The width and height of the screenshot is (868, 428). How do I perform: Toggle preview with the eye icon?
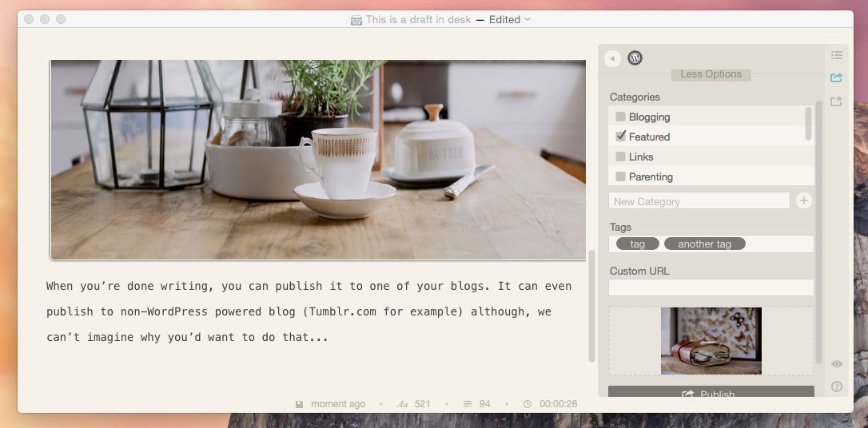coord(837,364)
